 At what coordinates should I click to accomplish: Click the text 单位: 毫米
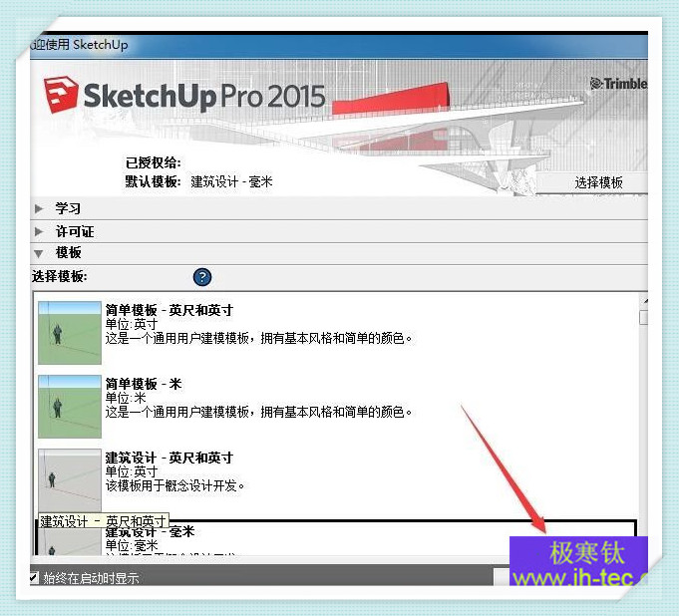132,545
